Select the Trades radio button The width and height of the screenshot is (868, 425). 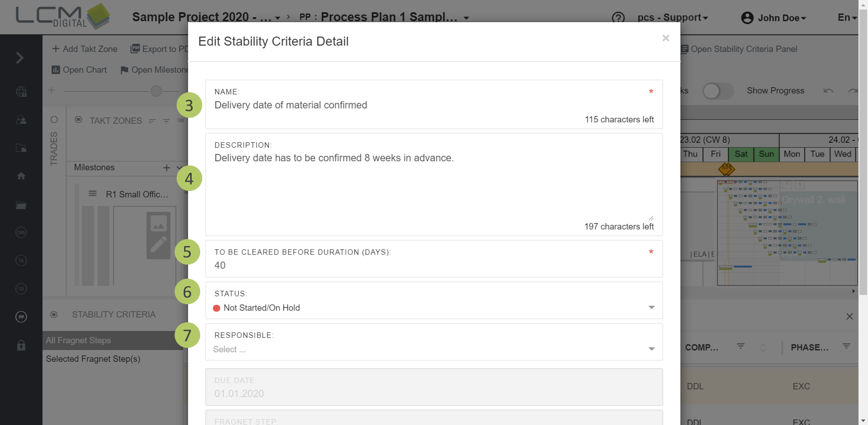[x=54, y=120]
